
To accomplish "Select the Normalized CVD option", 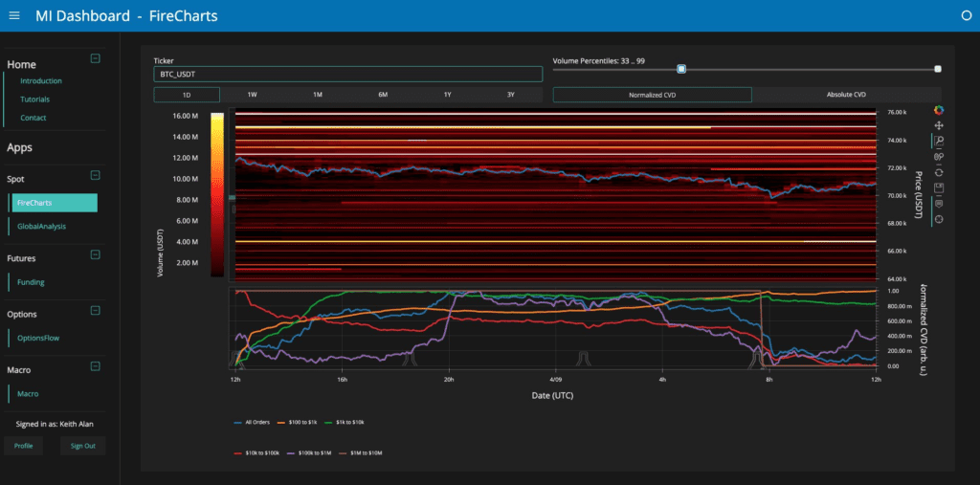I will click(x=652, y=95).
